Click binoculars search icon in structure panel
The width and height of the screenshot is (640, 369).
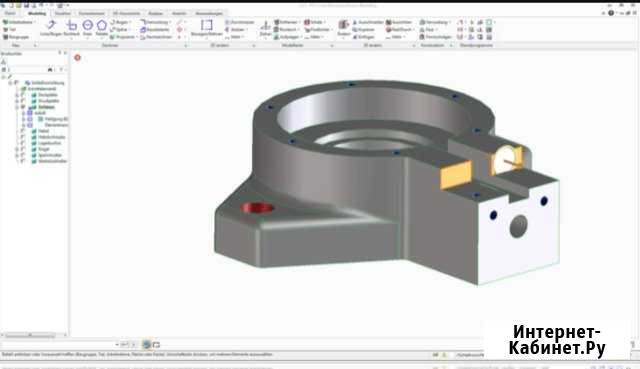click(x=50, y=70)
